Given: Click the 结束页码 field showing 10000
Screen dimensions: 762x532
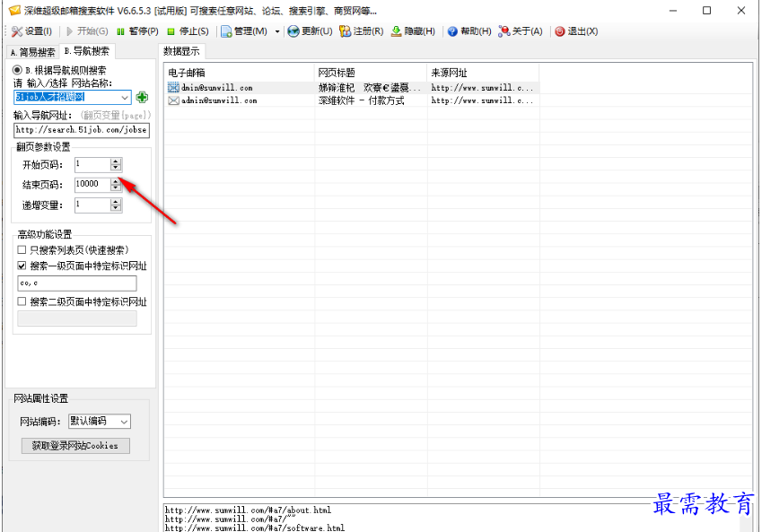Looking at the screenshot, I should click(92, 184).
